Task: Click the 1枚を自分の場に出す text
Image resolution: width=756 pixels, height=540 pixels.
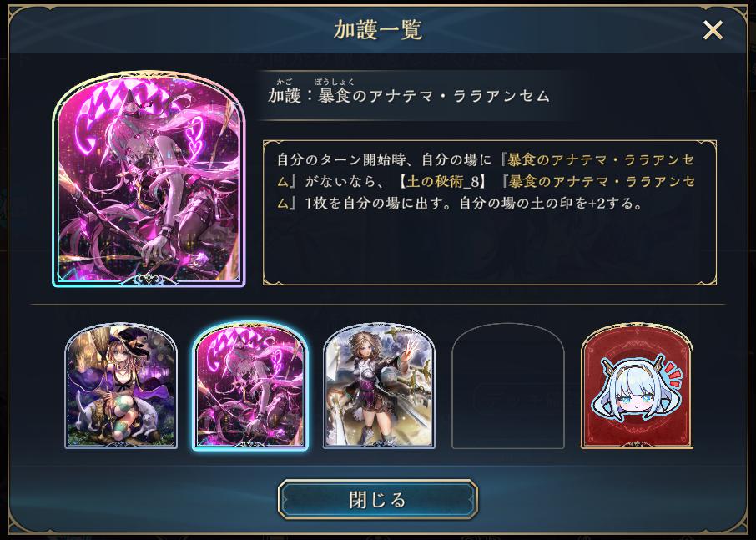Action: click(x=377, y=204)
